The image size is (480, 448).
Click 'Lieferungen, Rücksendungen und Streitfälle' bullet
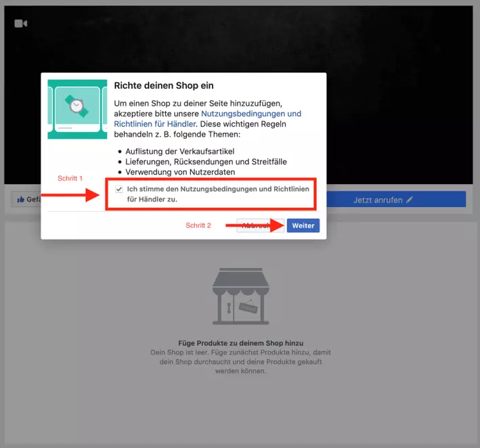[x=206, y=162]
